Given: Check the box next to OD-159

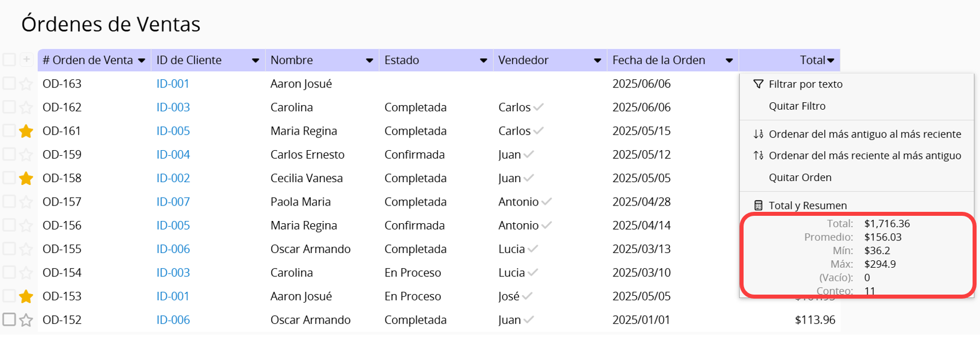Looking at the screenshot, I should 9,154.
